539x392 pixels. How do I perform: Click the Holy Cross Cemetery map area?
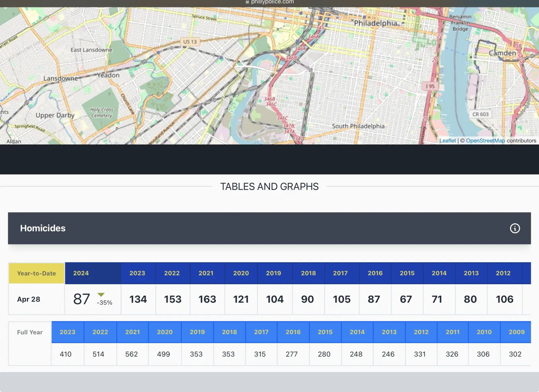point(101,112)
